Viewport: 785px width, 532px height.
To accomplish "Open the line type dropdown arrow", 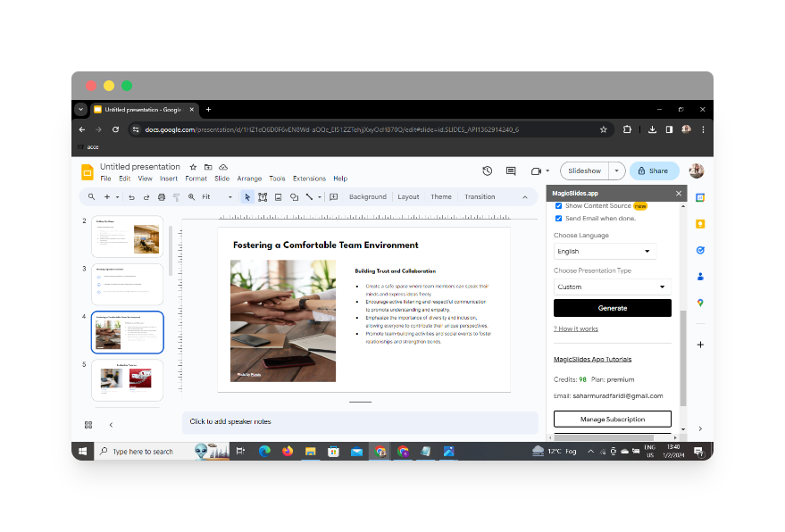I will (320, 197).
